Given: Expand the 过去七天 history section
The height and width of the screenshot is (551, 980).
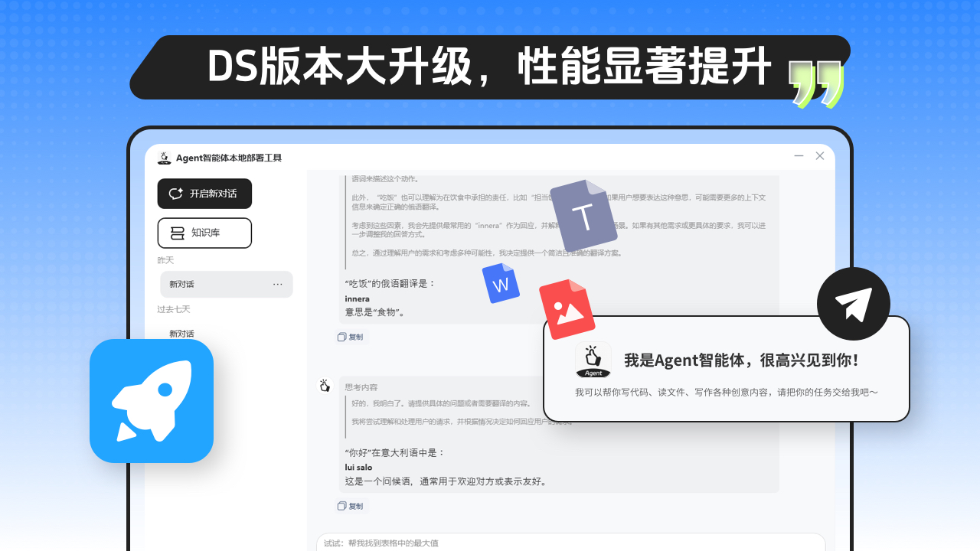Looking at the screenshot, I should click(x=171, y=309).
